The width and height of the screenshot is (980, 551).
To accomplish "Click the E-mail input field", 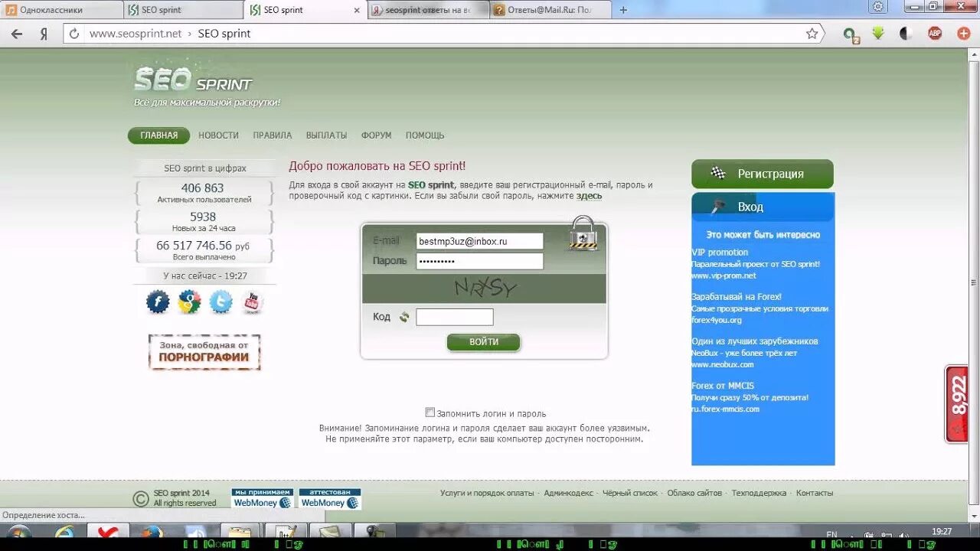I will pos(479,241).
